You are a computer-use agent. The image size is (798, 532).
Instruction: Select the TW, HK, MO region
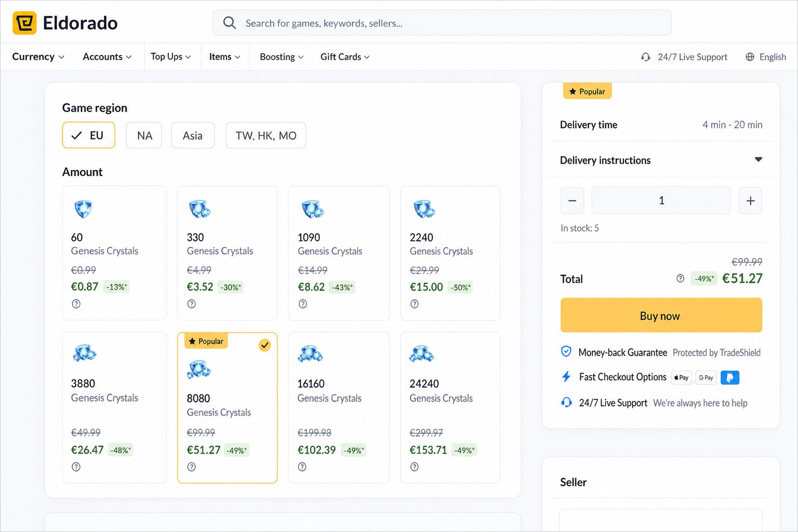pyautogui.click(x=266, y=136)
